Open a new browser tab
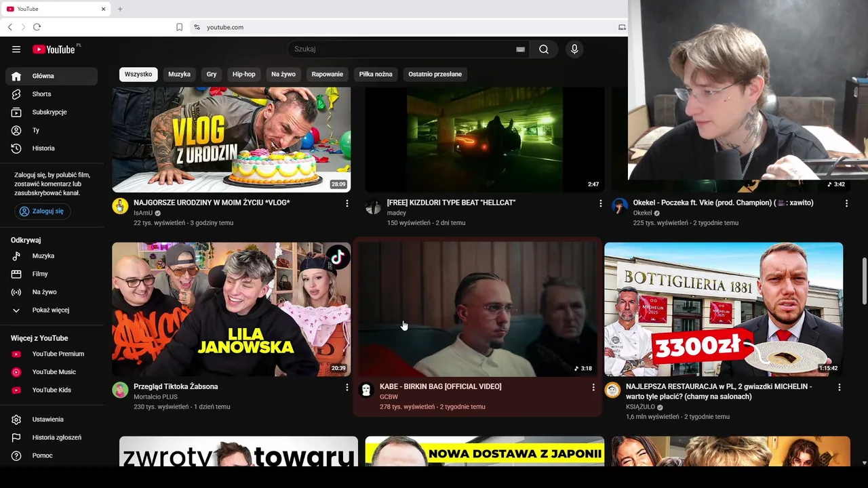Viewport: 868px width, 488px height. pyautogui.click(x=120, y=9)
